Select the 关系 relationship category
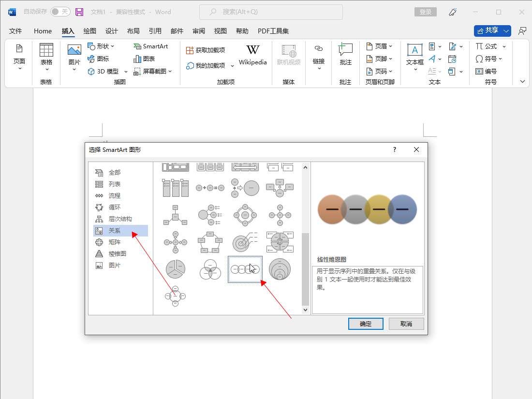Screen dimensions: 532x399 coord(121,230)
